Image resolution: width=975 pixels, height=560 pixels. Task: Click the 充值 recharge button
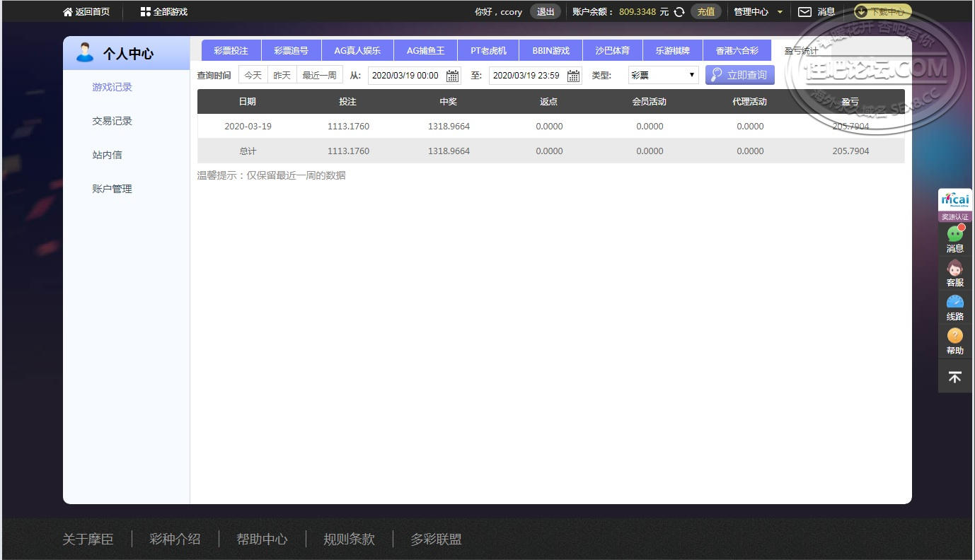pos(705,12)
